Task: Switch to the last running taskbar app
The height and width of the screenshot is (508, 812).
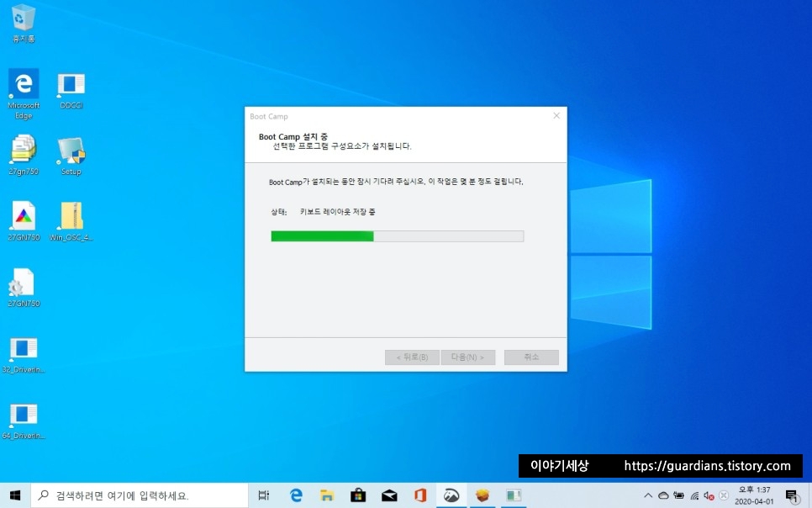Action: pos(514,495)
